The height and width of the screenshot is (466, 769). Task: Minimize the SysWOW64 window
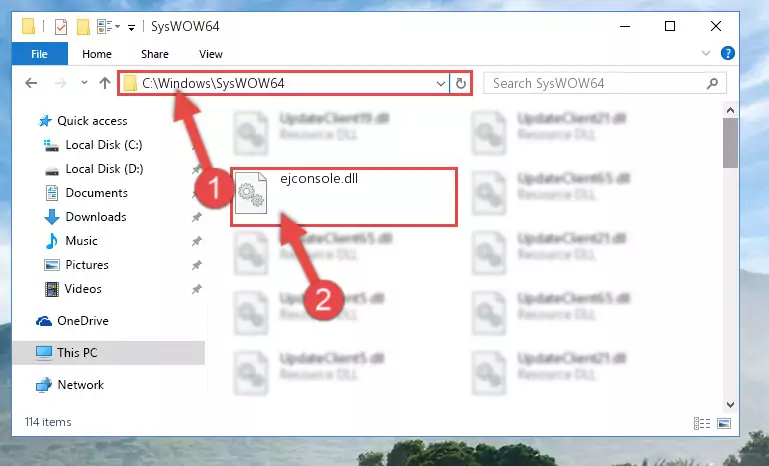[x=625, y=26]
